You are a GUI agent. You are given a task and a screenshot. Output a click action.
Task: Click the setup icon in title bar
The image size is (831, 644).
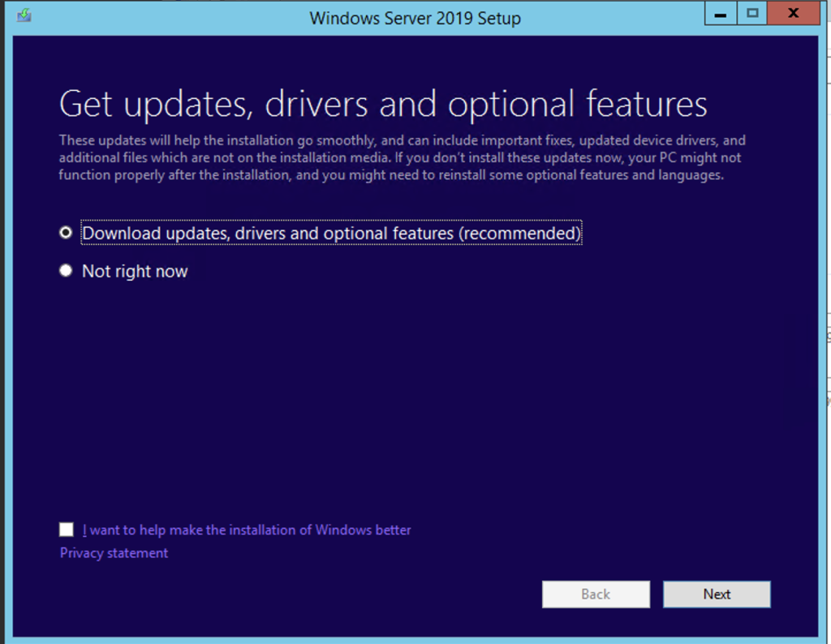pyautogui.click(x=24, y=16)
